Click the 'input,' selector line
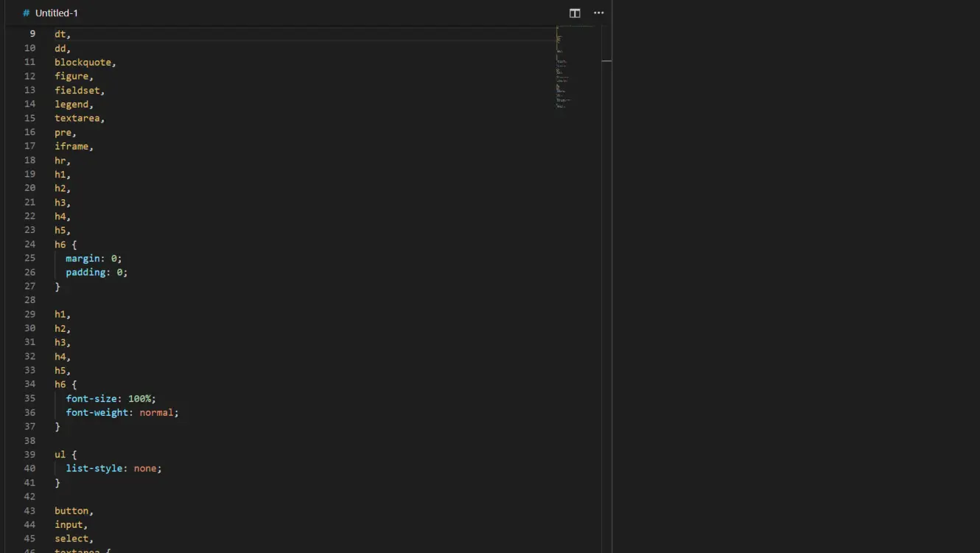The width and height of the screenshot is (980, 553). point(71,524)
